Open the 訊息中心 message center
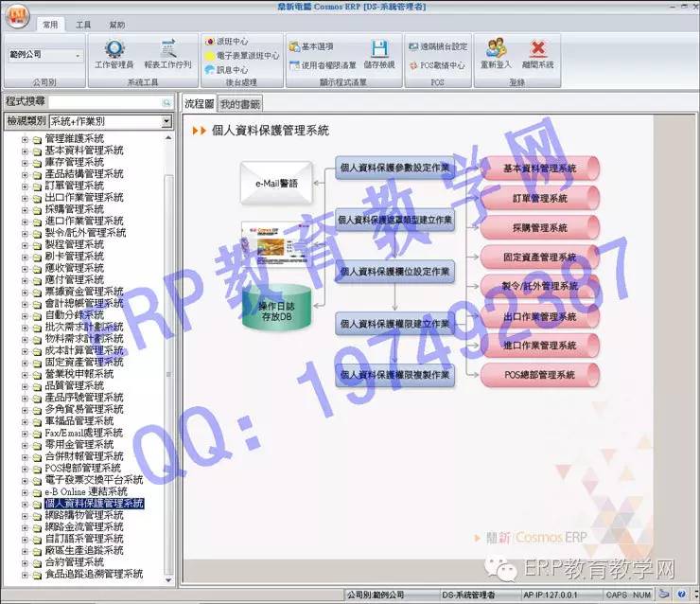Image resolution: width=700 pixels, height=604 pixels. pos(225,69)
